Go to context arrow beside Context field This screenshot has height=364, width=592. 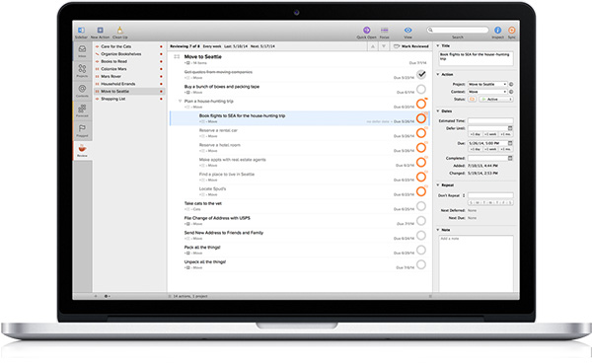pyautogui.click(x=511, y=92)
